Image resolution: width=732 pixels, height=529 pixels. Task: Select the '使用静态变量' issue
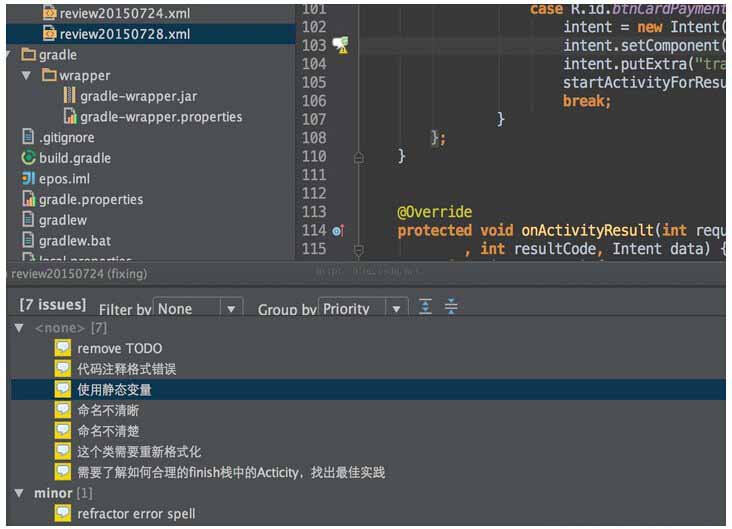[x=114, y=390]
